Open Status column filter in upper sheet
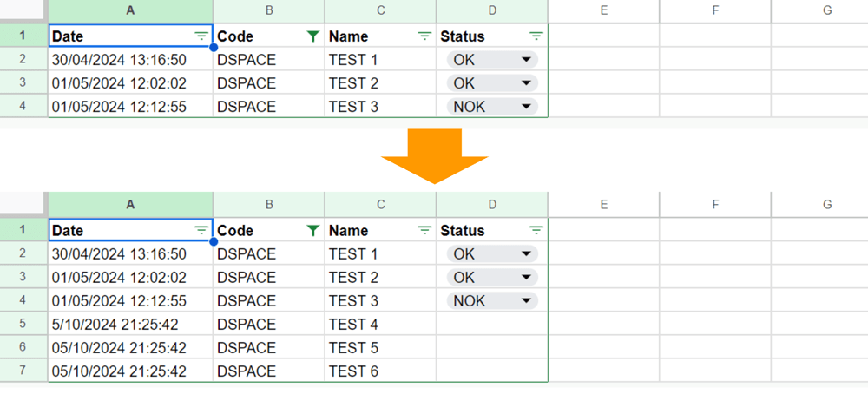 point(536,36)
